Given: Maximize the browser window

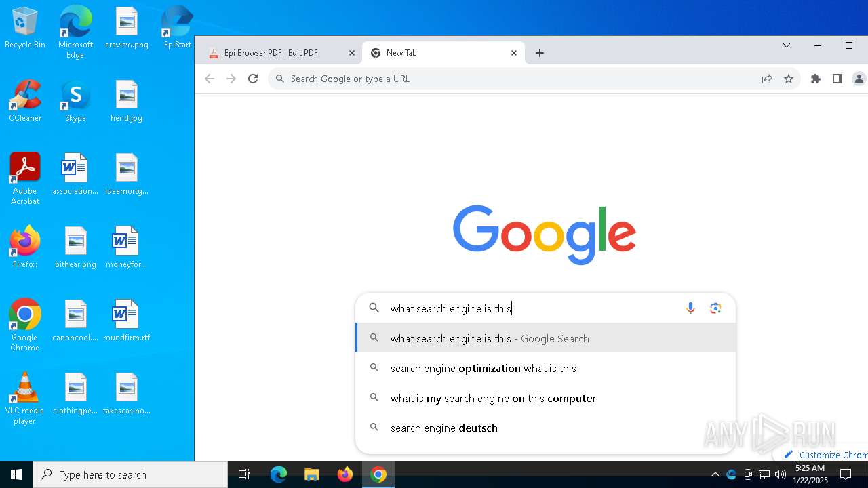Looking at the screenshot, I should [848, 46].
